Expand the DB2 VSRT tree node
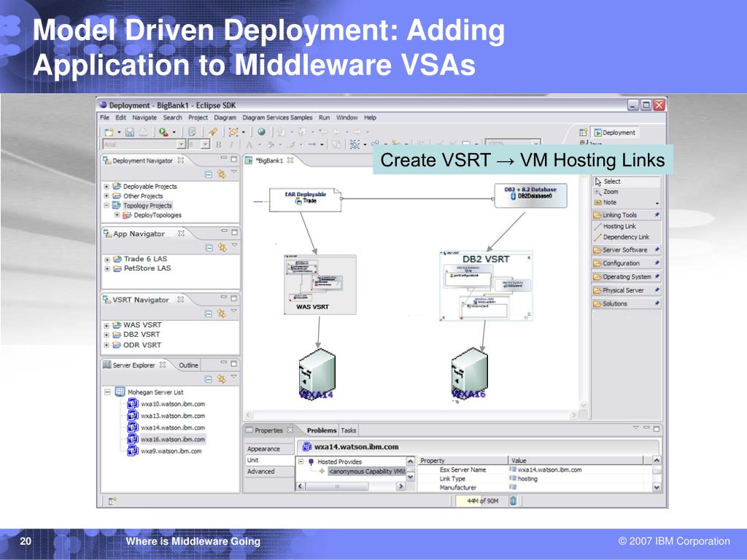The height and width of the screenshot is (560, 747). pyautogui.click(x=107, y=335)
